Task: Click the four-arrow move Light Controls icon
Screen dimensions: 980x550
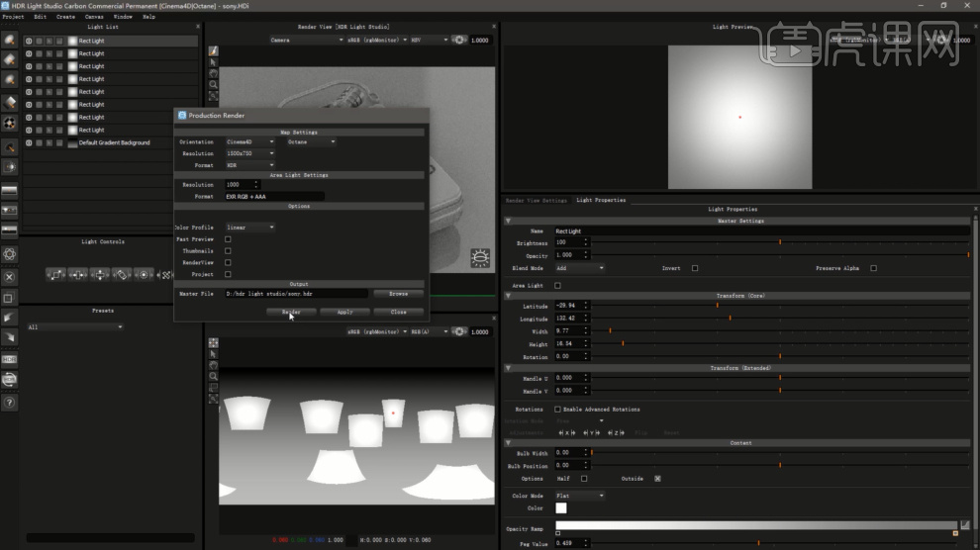Action: pos(99,275)
